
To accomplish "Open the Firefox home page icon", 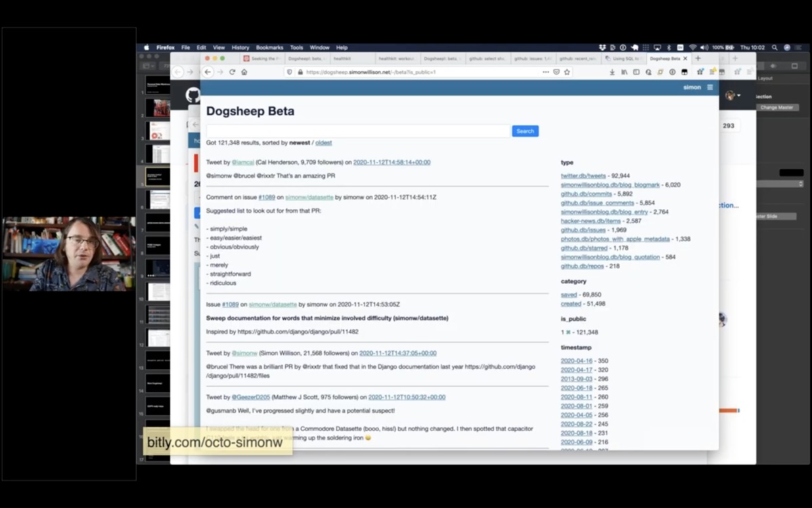I will tap(244, 72).
